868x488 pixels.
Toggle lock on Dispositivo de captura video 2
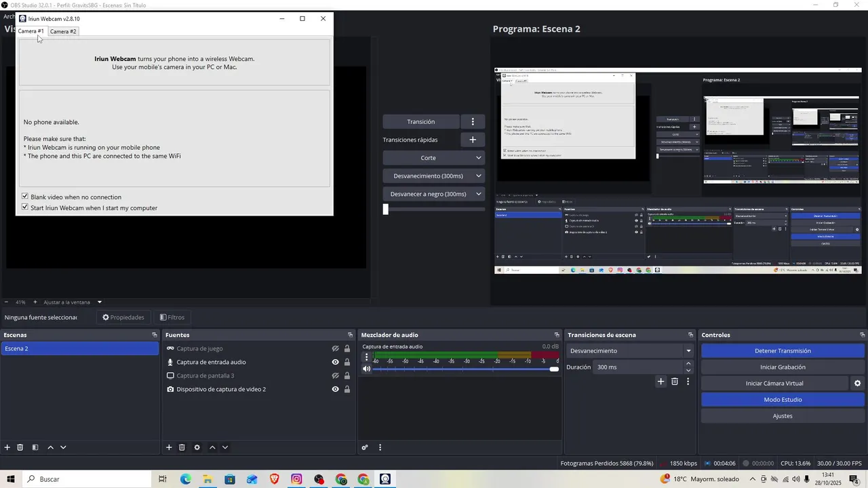(x=347, y=390)
